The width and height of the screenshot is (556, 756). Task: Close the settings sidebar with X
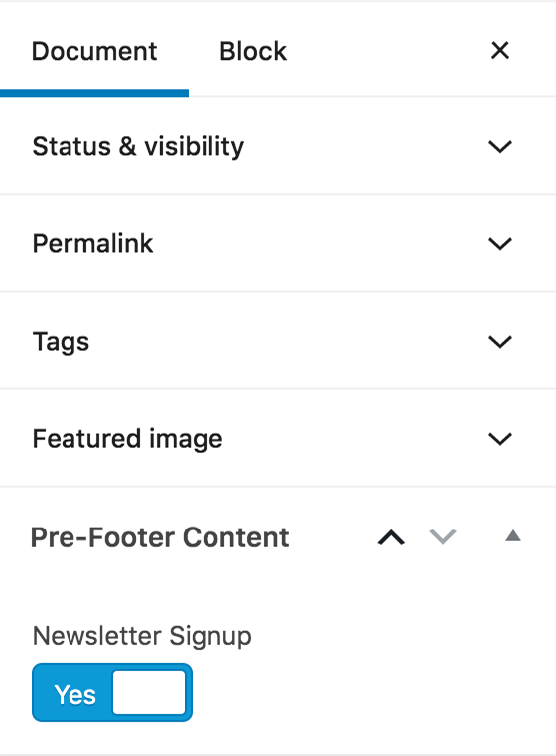pyautogui.click(x=500, y=50)
